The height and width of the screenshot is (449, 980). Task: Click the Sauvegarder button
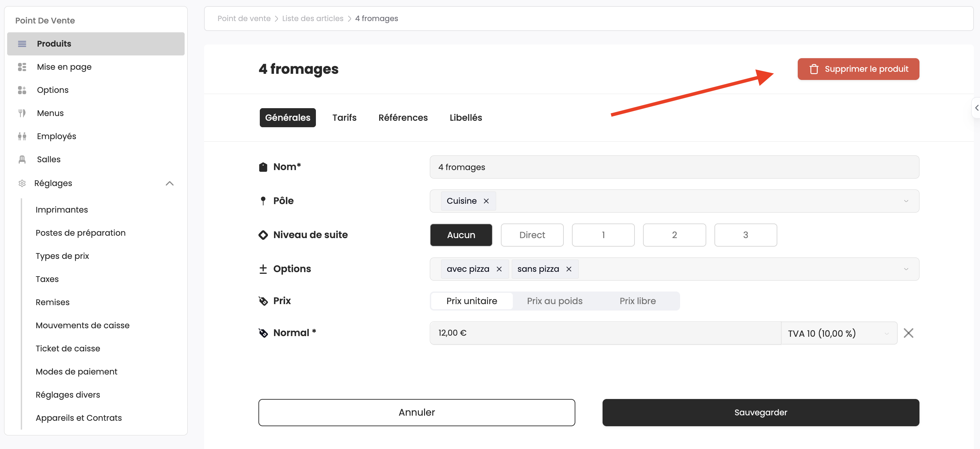(760, 413)
